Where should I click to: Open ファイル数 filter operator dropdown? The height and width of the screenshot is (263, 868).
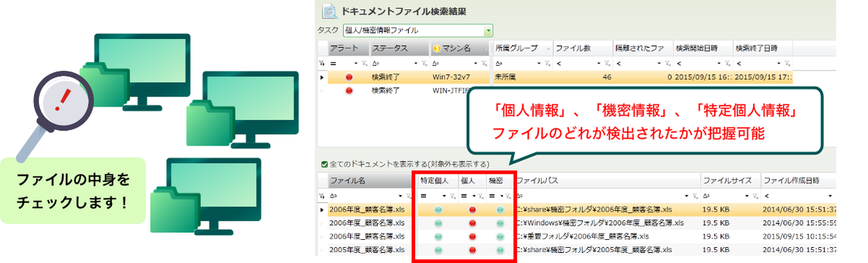tap(600, 63)
